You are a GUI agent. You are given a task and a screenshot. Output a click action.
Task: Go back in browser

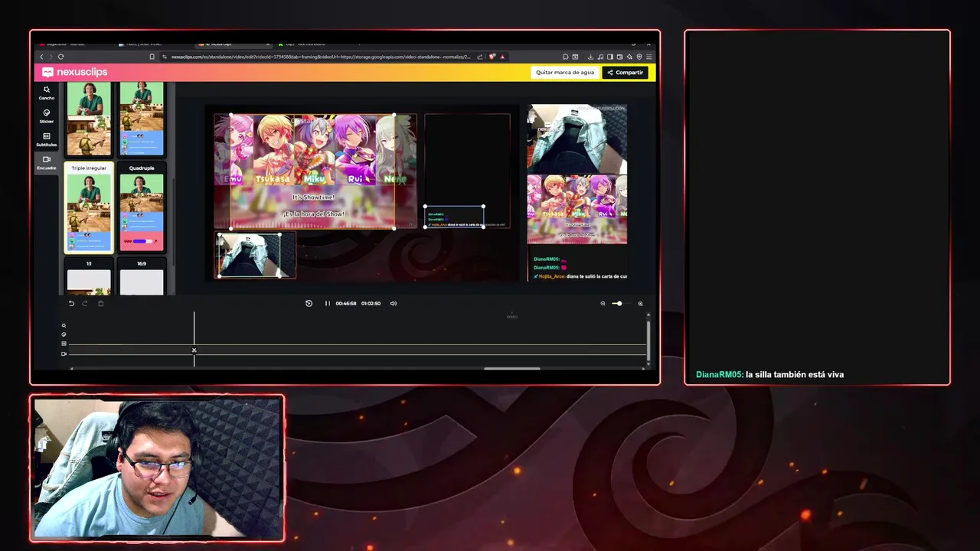click(x=41, y=57)
